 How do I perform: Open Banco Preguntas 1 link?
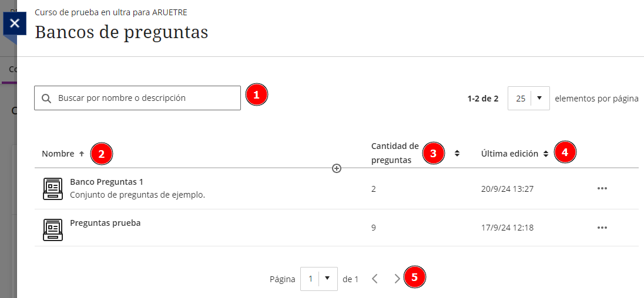coord(106,182)
